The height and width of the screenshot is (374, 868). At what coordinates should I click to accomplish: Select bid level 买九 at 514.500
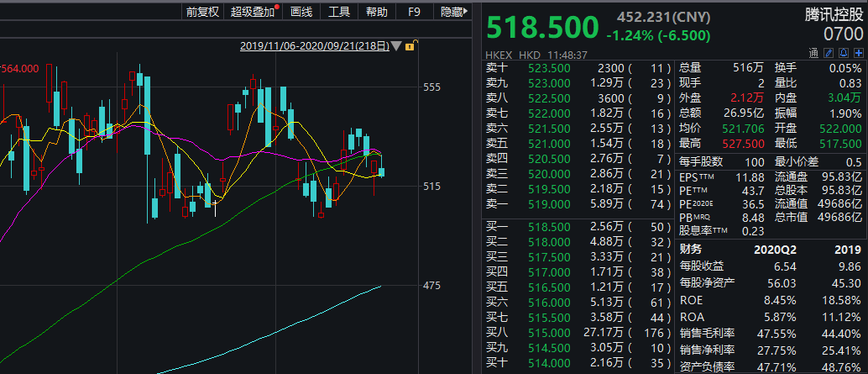point(578,348)
